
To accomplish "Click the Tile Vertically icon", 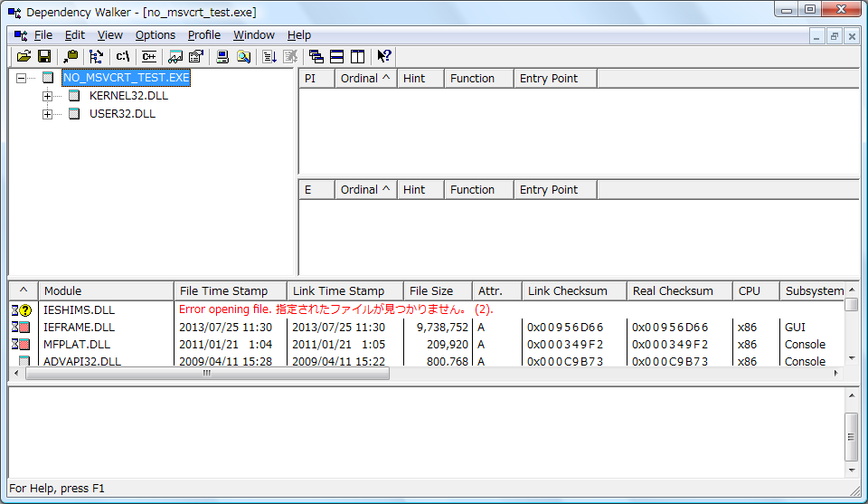I will tap(358, 56).
